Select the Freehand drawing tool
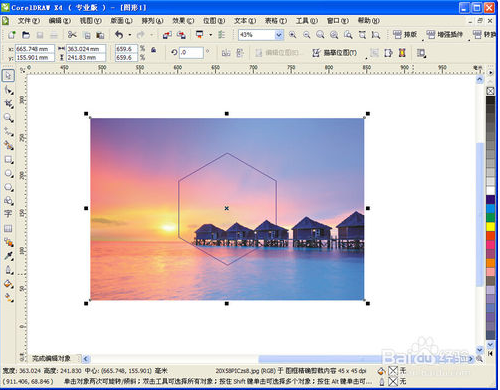This screenshot has width=500, height=390. tap(8, 132)
